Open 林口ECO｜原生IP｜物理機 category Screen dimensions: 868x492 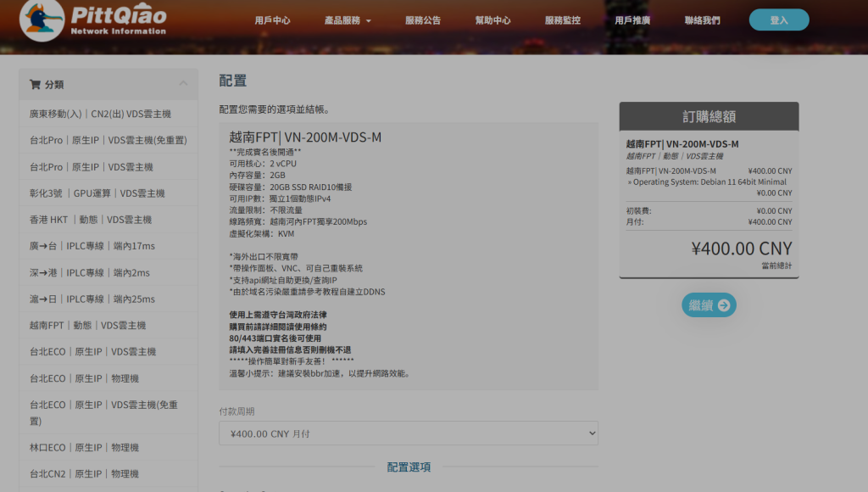point(85,447)
